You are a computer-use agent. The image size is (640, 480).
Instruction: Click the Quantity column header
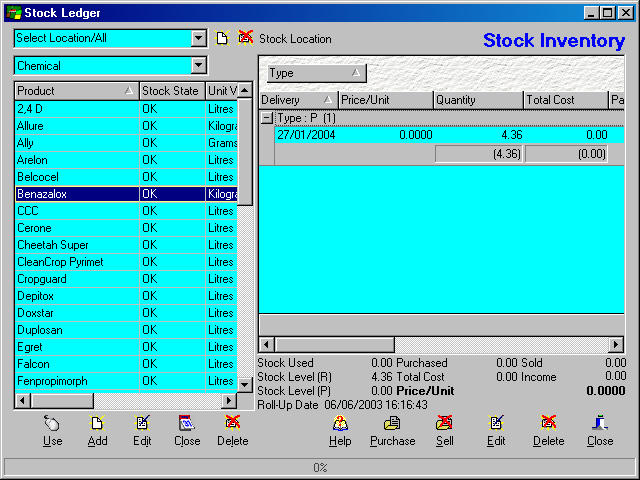tap(478, 100)
